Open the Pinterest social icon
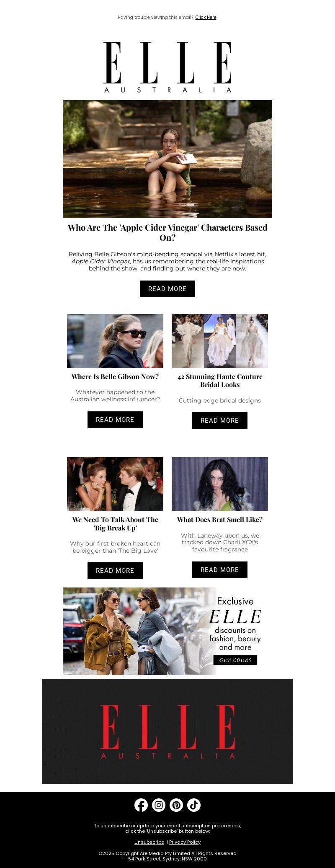Viewport: 335px width, 868px height. coord(176,805)
